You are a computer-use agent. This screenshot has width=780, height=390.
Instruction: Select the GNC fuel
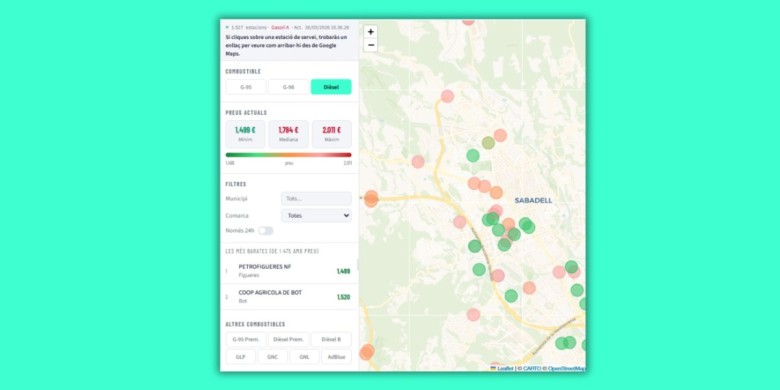pos(273,357)
